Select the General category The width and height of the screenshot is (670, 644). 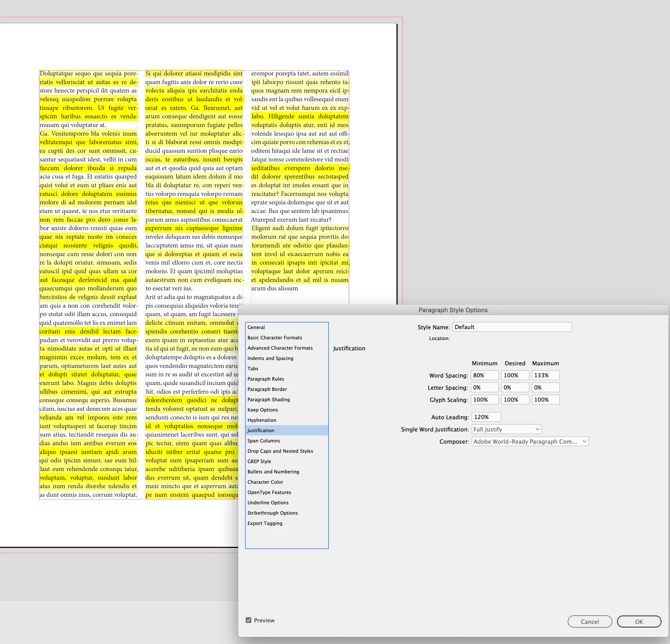256,327
